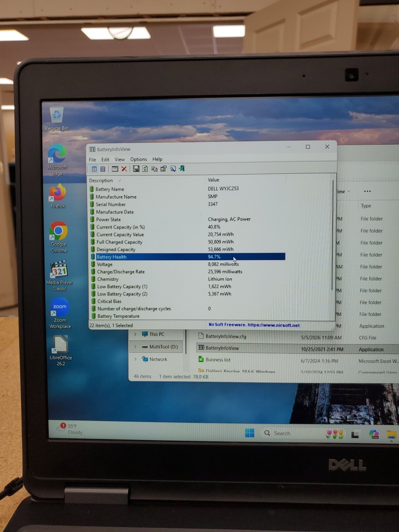The image size is (399, 532).
Task: Click the Find magnifier toolbar icon
Action: (x=173, y=169)
